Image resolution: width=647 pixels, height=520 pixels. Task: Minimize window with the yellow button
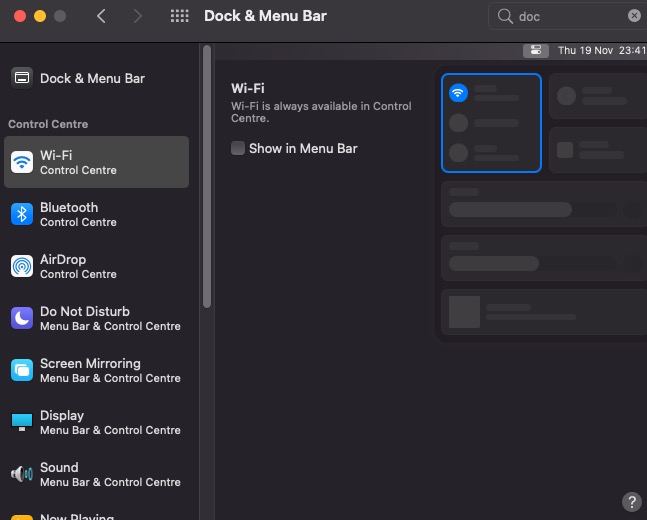pyautogui.click(x=40, y=16)
